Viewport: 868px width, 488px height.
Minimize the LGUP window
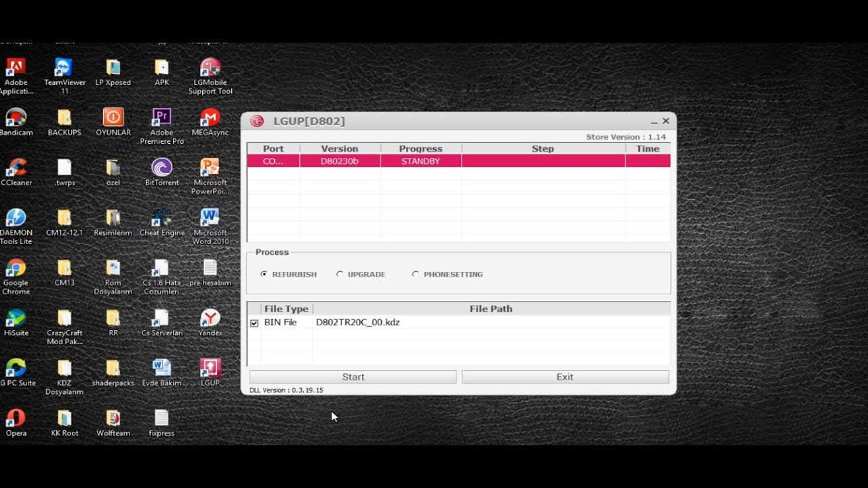654,122
